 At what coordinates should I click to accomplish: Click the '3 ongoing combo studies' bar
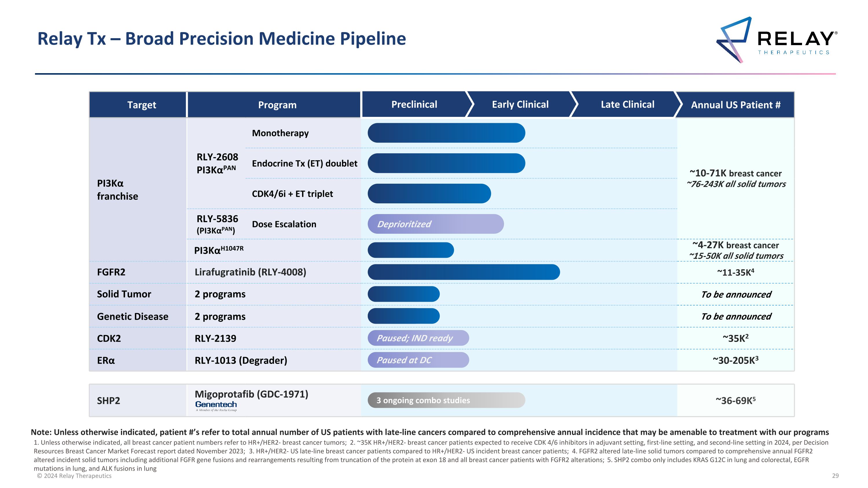(446, 400)
